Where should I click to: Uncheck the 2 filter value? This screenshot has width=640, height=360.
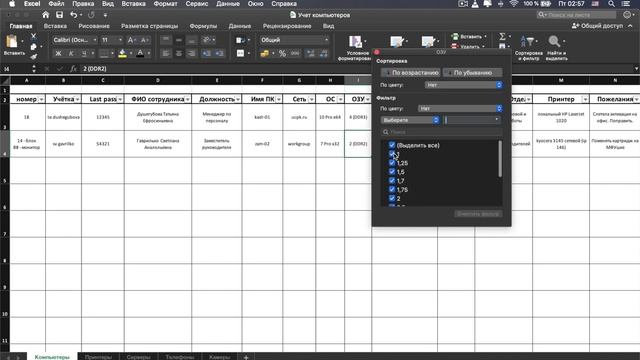point(392,198)
